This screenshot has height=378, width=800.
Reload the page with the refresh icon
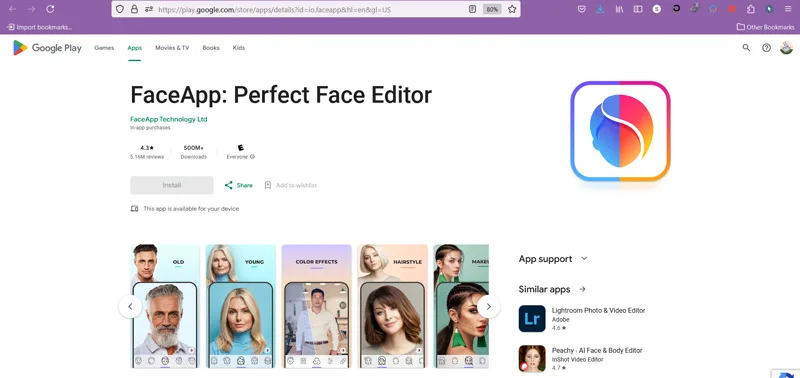click(50, 9)
